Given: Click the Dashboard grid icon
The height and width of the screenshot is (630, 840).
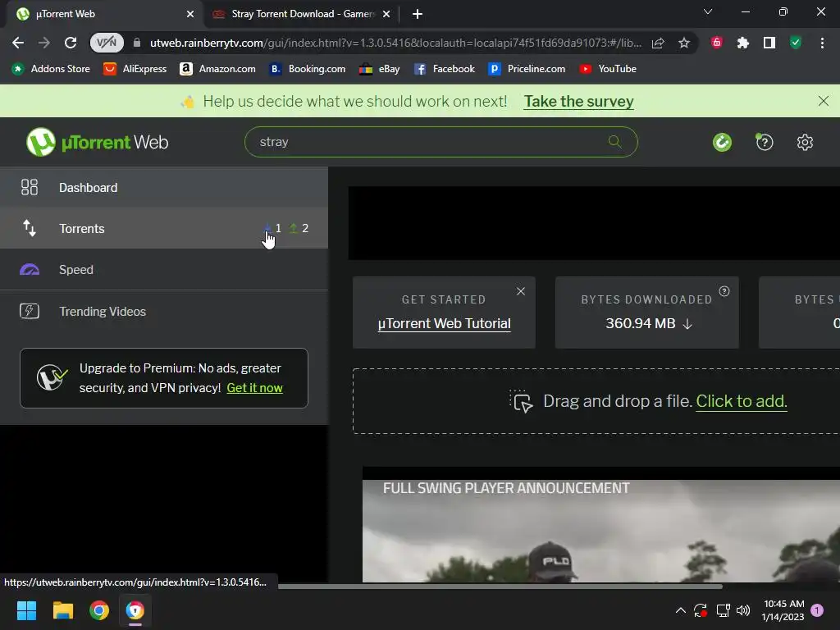Looking at the screenshot, I should 30,187.
